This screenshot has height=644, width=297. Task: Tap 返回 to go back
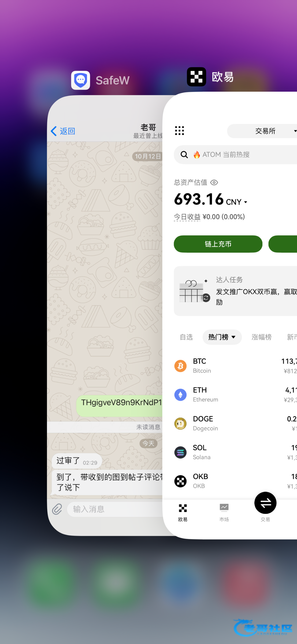click(x=63, y=131)
